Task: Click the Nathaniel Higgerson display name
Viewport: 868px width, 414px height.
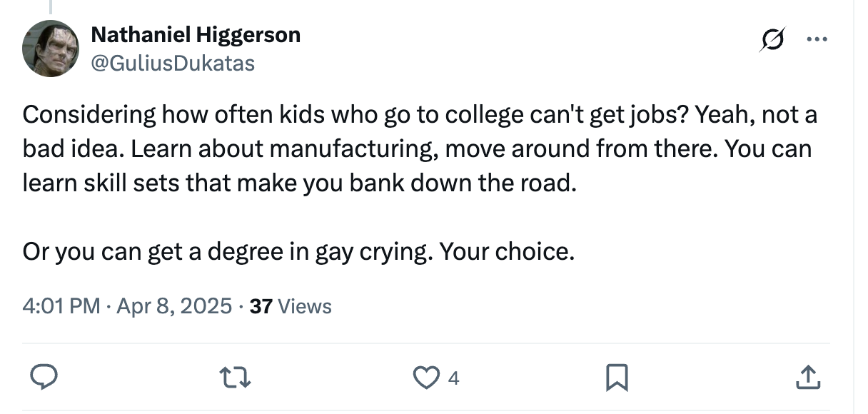Action: click(196, 34)
